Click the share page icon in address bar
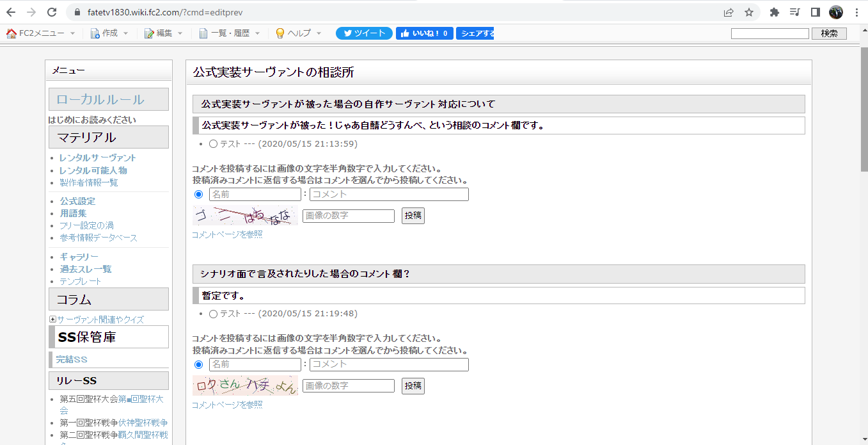The image size is (868, 445). [729, 12]
